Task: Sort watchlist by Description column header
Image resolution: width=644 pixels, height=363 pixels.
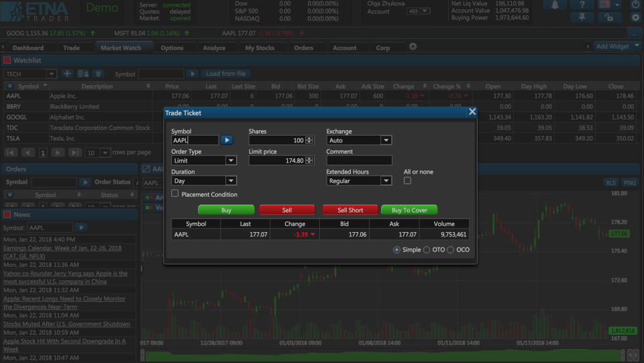Action: point(101,87)
